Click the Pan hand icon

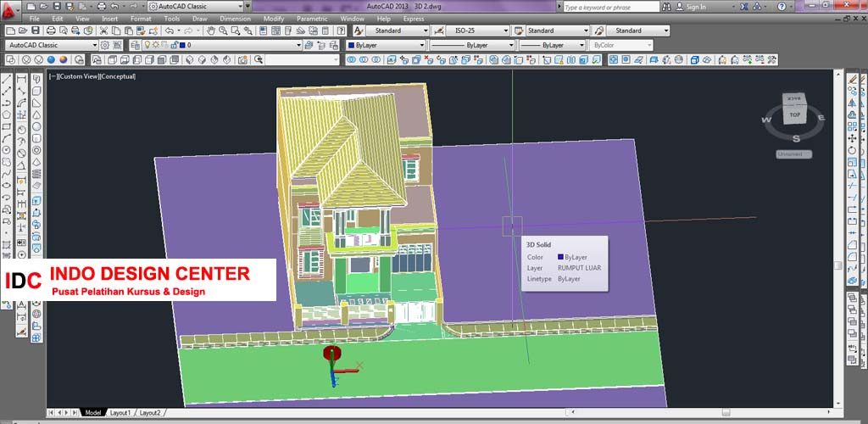coord(211,31)
